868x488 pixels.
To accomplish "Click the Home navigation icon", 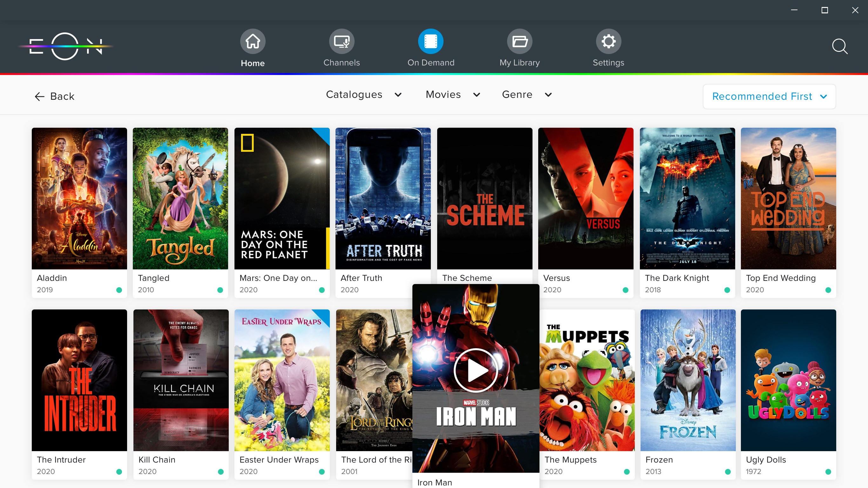I will 252,41.
